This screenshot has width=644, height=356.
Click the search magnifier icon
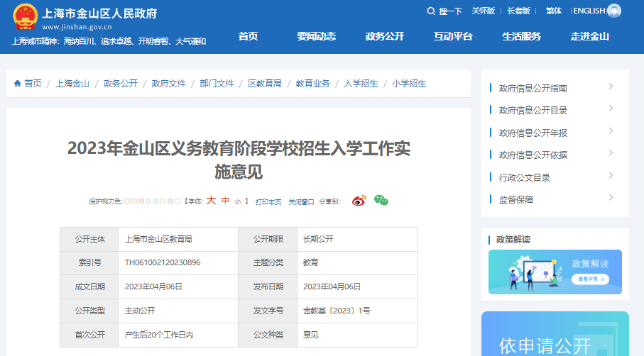pyautogui.click(x=430, y=11)
